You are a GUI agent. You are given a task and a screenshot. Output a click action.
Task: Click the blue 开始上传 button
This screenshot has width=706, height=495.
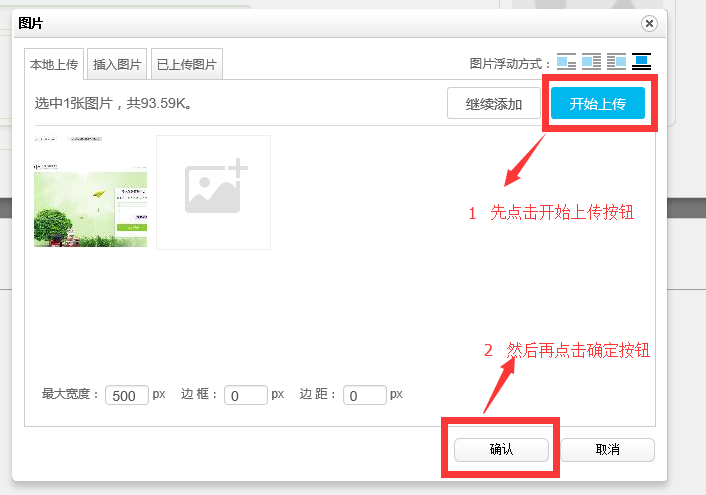pos(597,103)
